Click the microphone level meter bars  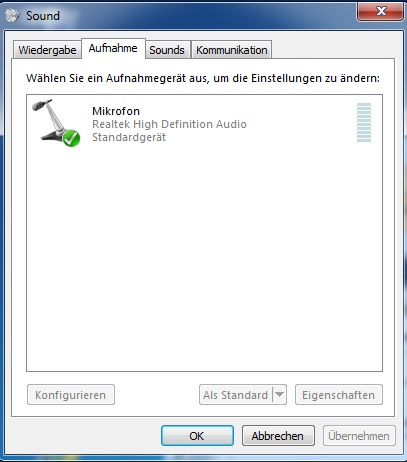(x=364, y=122)
